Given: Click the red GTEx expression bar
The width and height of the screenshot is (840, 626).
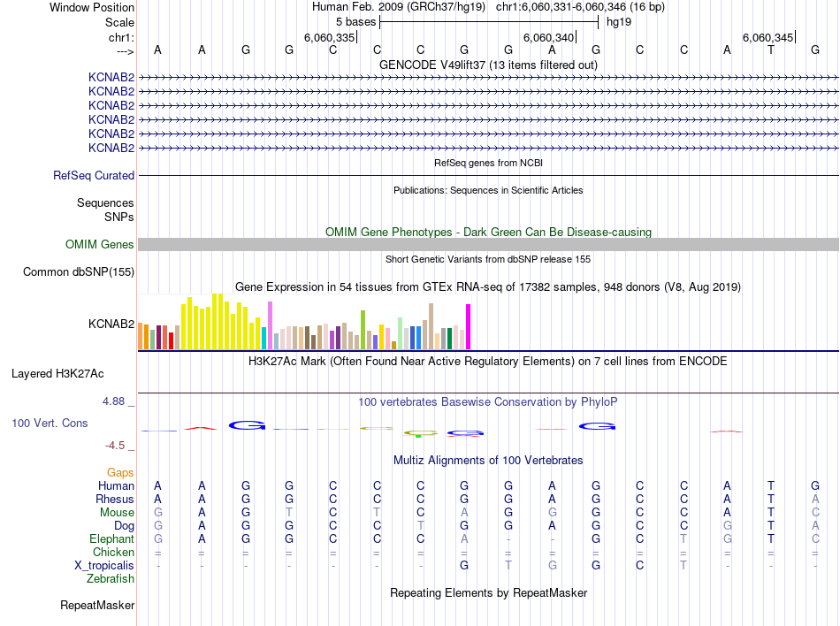Looking at the screenshot, I should click(171, 340).
